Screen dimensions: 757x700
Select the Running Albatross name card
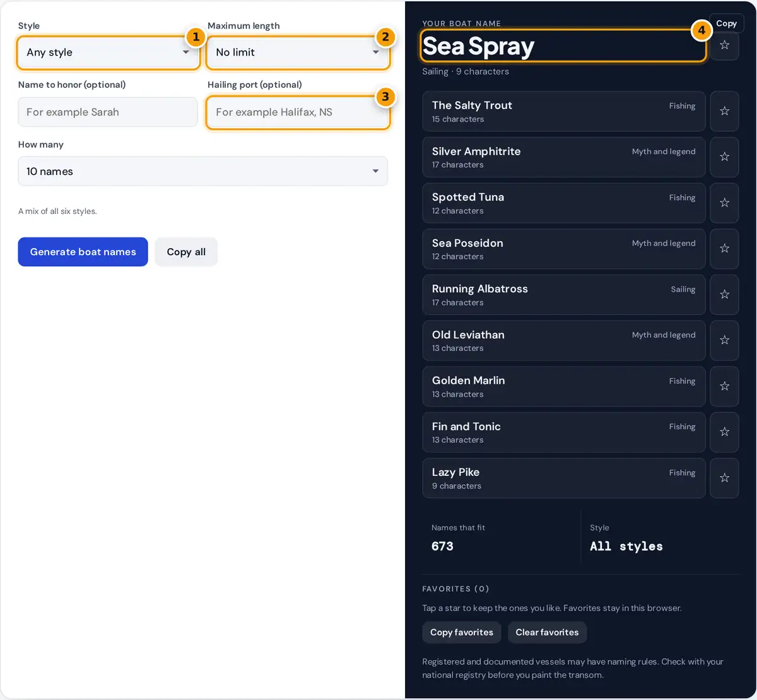564,295
